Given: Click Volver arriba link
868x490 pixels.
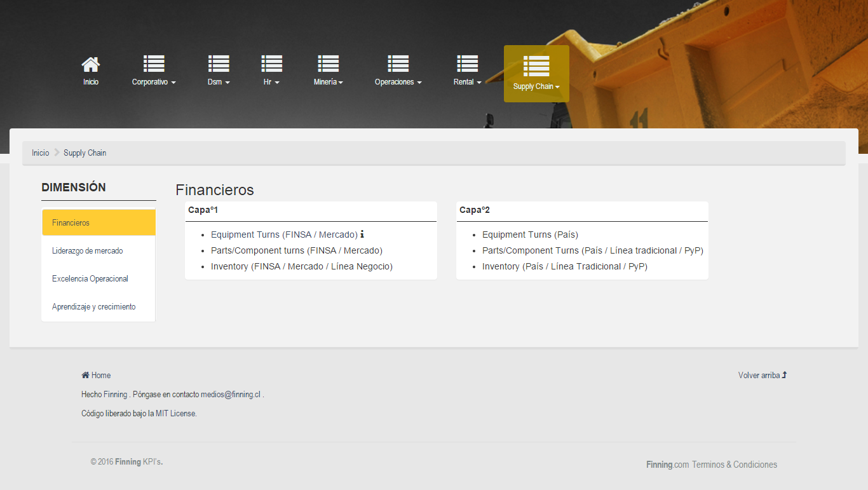Looking at the screenshot, I should point(762,376).
